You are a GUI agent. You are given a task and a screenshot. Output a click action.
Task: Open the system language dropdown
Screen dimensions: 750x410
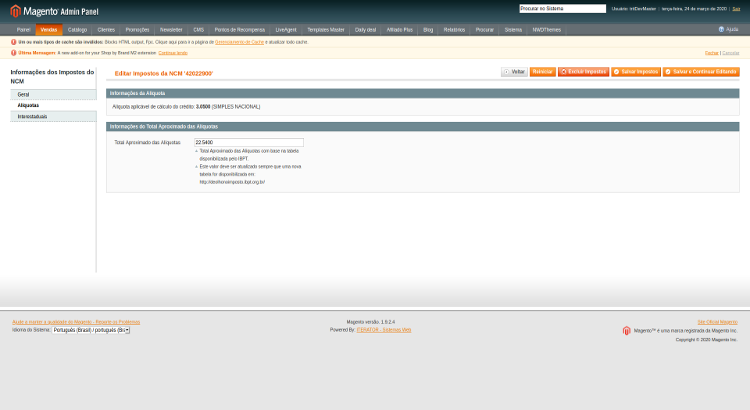pyautogui.click(x=91, y=330)
